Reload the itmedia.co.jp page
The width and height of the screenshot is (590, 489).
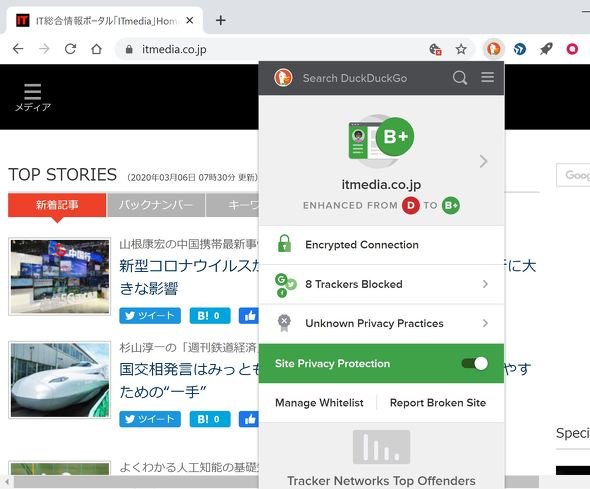click(70, 49)
